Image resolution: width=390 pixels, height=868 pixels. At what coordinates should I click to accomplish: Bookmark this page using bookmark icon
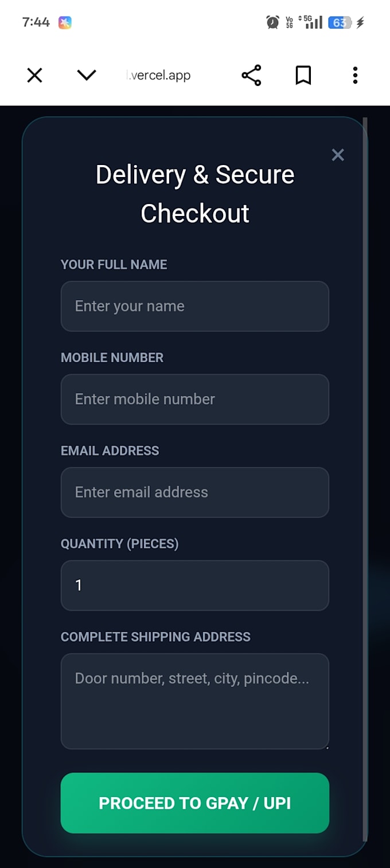pos(303,75)
